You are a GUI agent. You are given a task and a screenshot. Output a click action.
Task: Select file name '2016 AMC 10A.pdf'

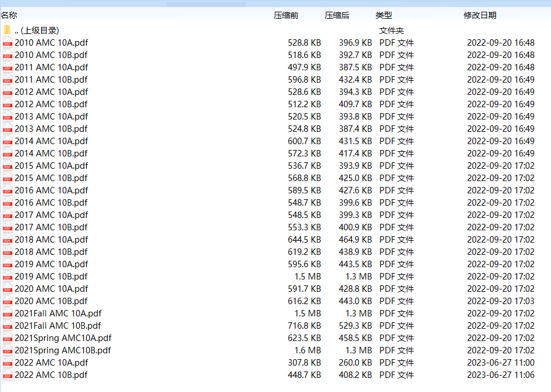[x=52, y=190]
